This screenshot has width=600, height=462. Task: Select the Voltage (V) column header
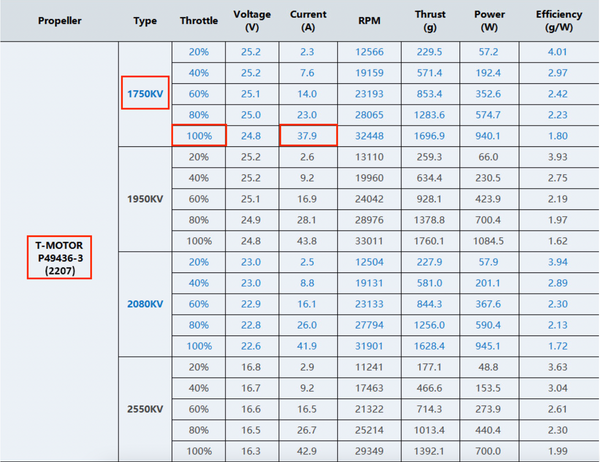[x=252, y=20]
